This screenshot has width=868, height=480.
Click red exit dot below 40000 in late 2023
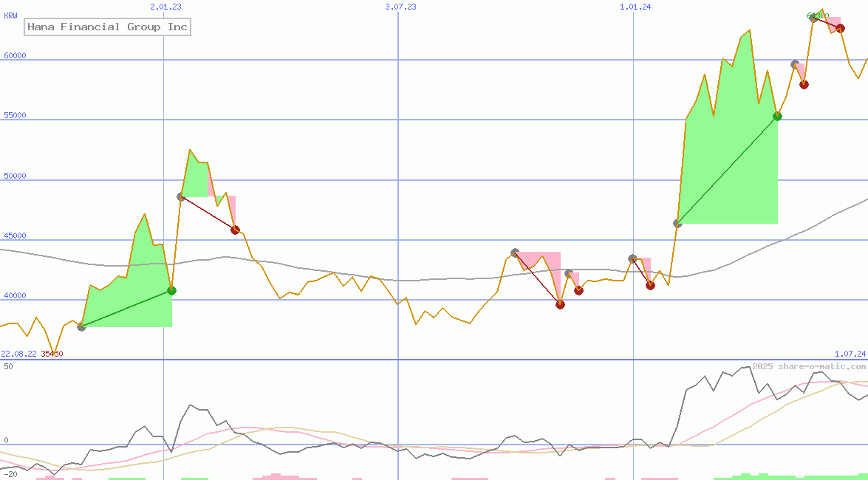[560, 304]
